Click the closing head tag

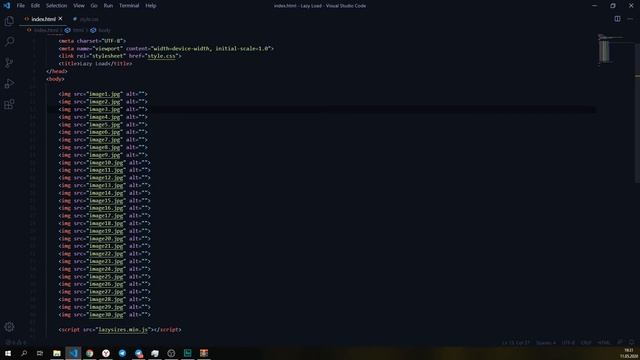pyautogui.click(x=57, y=71)
